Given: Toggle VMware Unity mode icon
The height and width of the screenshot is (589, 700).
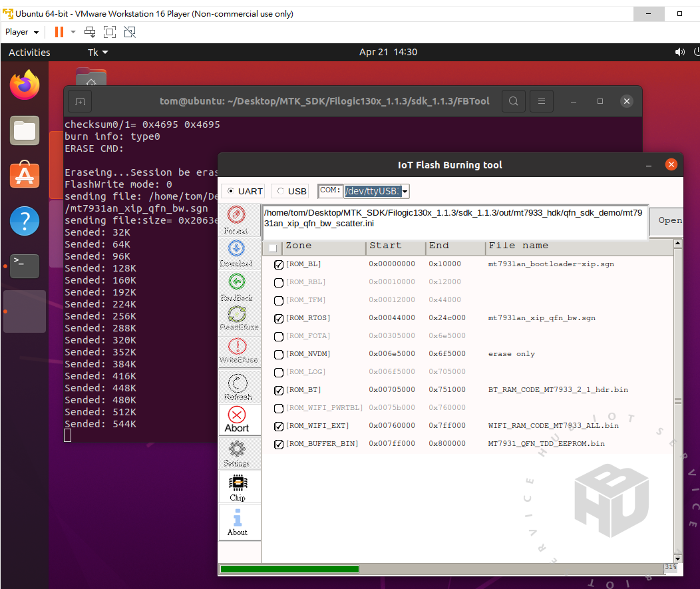Looking at the screenshot, I should [130, 32].
